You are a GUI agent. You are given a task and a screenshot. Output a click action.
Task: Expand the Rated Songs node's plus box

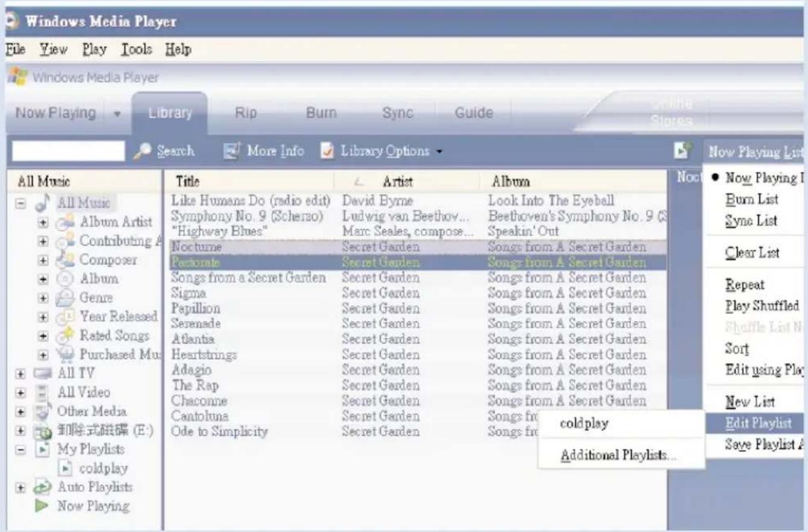point(43,336)
